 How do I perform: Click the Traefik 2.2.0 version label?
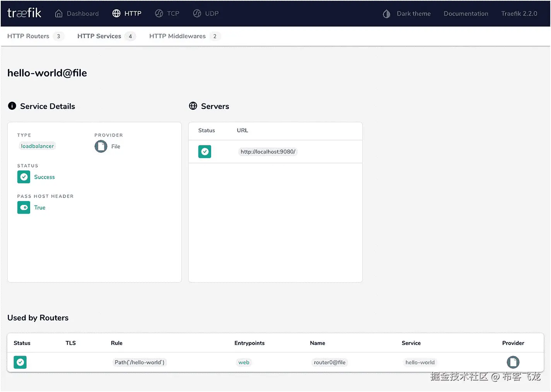519,14
